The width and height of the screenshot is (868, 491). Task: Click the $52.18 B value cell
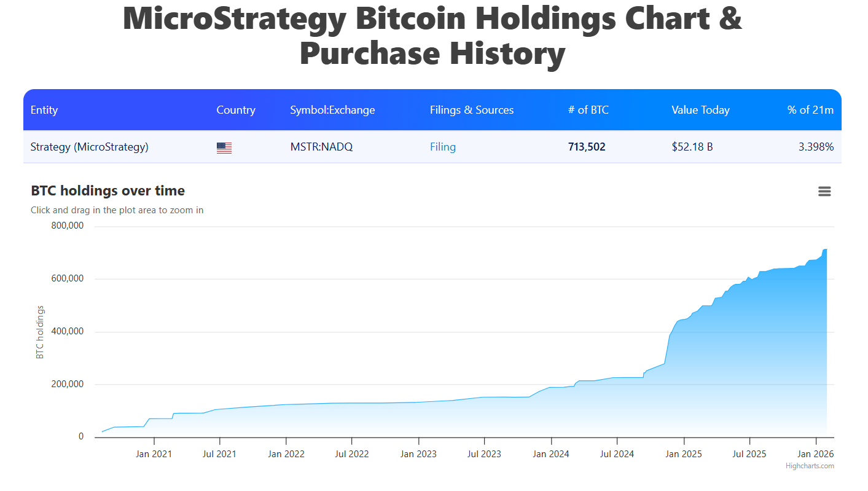pyautogui.click(x=692, y=147)
